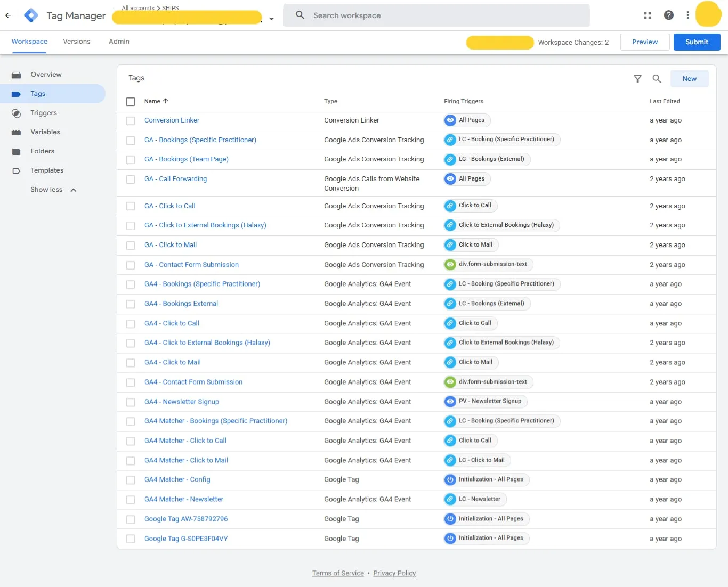Open the Privacy Policy link
This screenshot has width=728, height=587.
click(394, 573)
